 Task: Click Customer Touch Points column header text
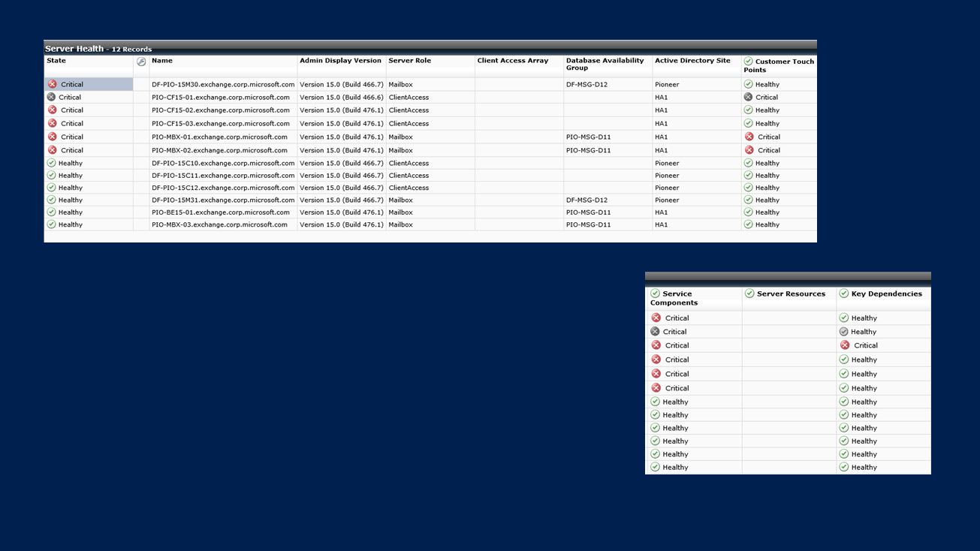tap(779, 66)
